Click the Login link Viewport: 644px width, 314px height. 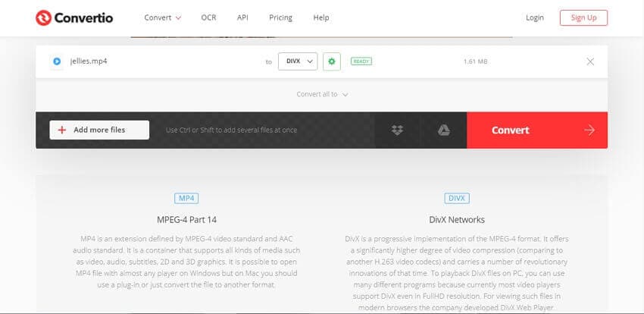tap(535, 17)
